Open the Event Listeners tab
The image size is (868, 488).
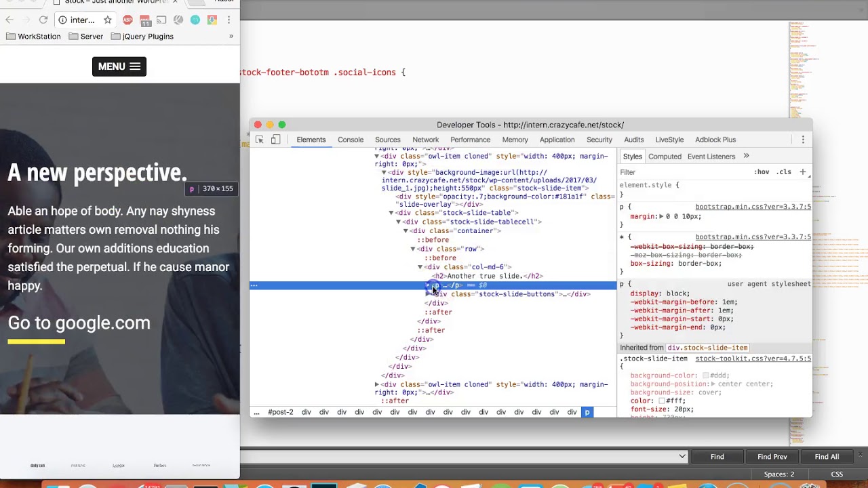(711, 157)
